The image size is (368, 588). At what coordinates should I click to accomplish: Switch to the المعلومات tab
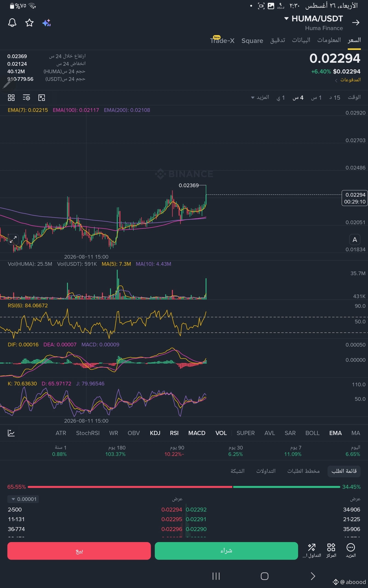[329, 40]
